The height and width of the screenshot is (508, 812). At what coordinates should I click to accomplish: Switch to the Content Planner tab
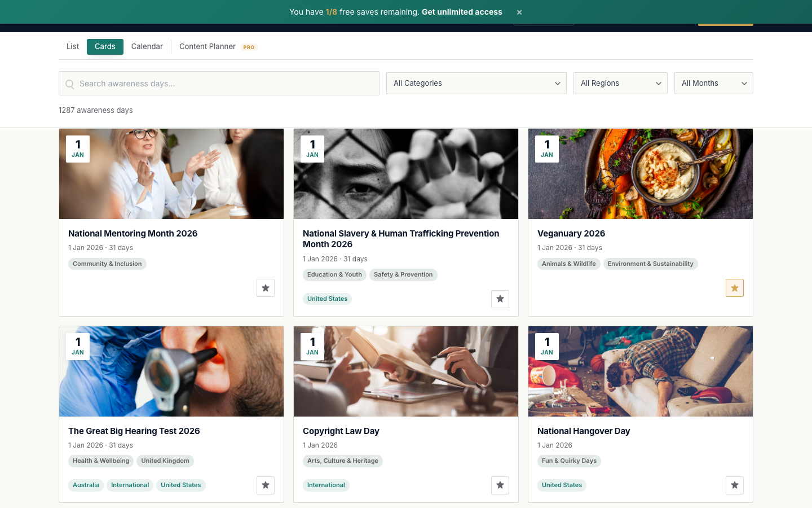207,46
